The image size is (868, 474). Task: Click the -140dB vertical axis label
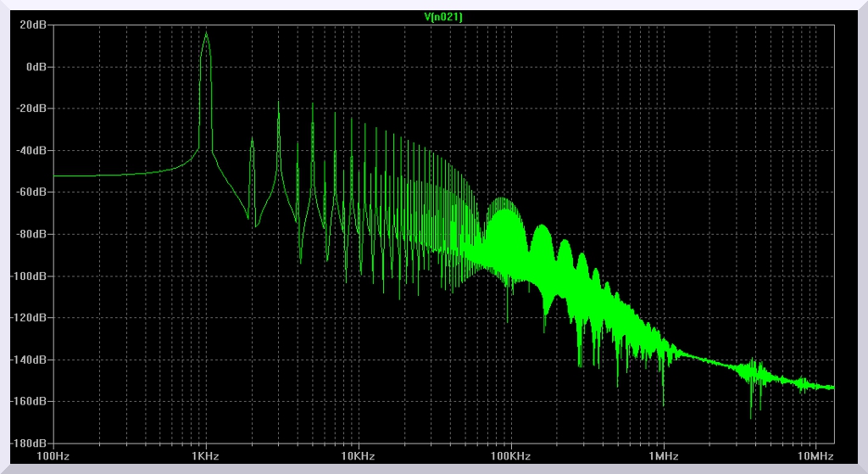29,360
